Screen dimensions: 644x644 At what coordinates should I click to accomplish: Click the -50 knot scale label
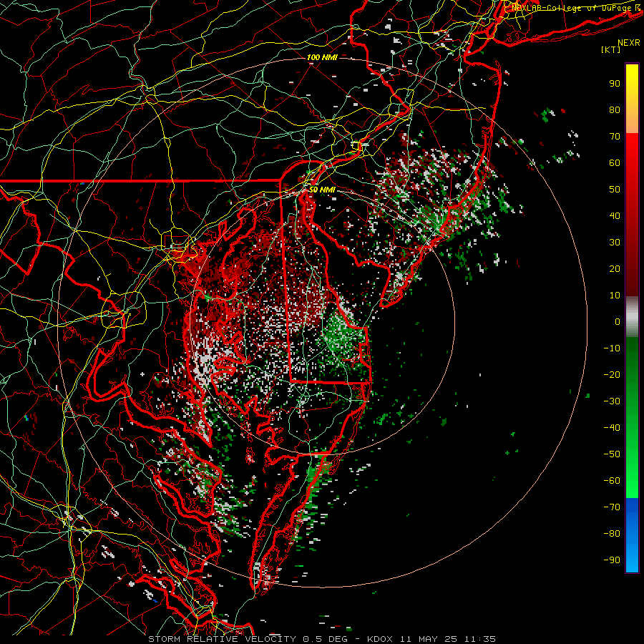612,454
